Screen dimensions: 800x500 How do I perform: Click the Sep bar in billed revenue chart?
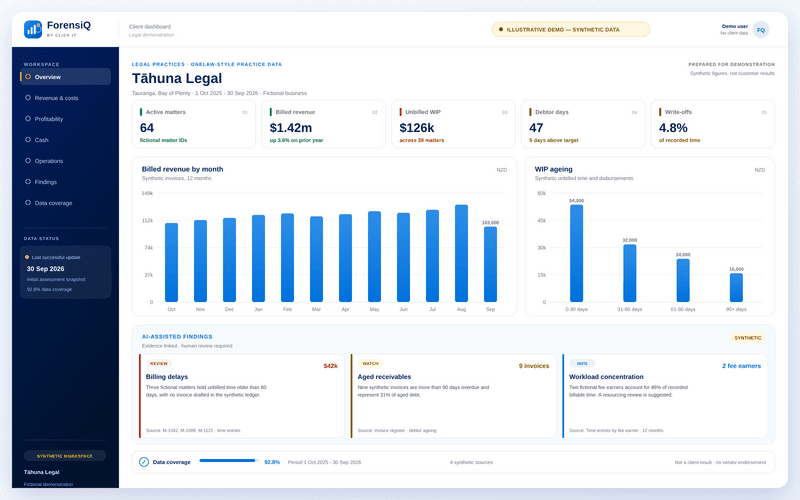pos(490,264)
